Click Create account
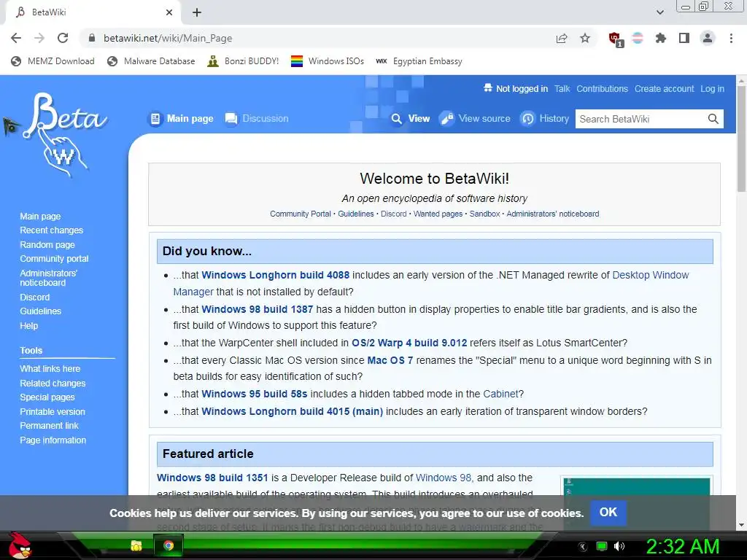Screen dimensions: 747x560 (664, 88)
